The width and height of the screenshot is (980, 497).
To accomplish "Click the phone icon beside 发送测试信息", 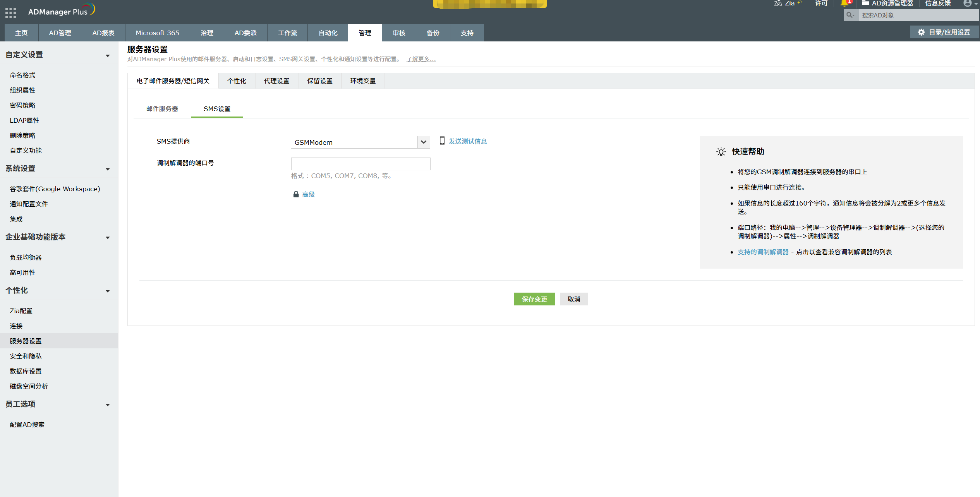I will pos(441,141).
